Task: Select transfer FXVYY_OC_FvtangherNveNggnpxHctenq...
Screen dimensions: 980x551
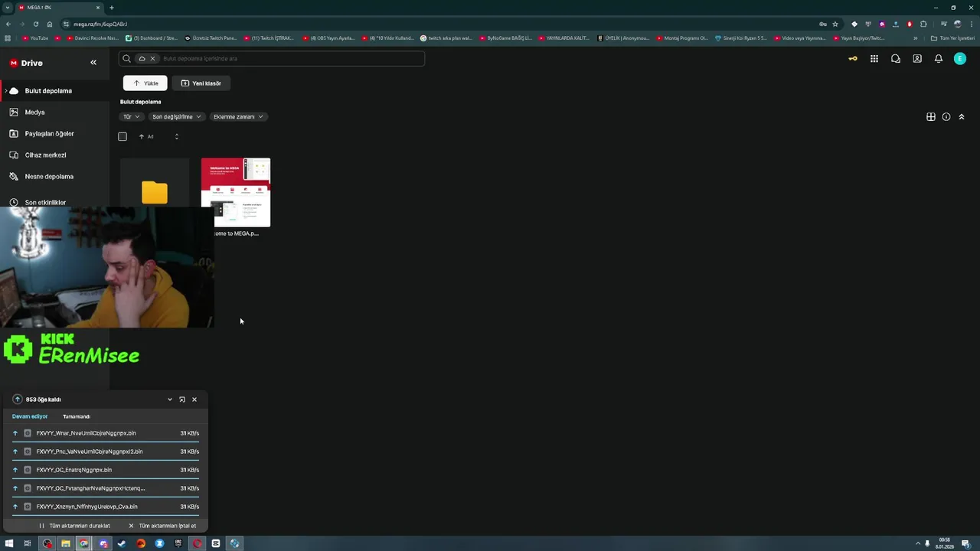Action: click(106, 488)
